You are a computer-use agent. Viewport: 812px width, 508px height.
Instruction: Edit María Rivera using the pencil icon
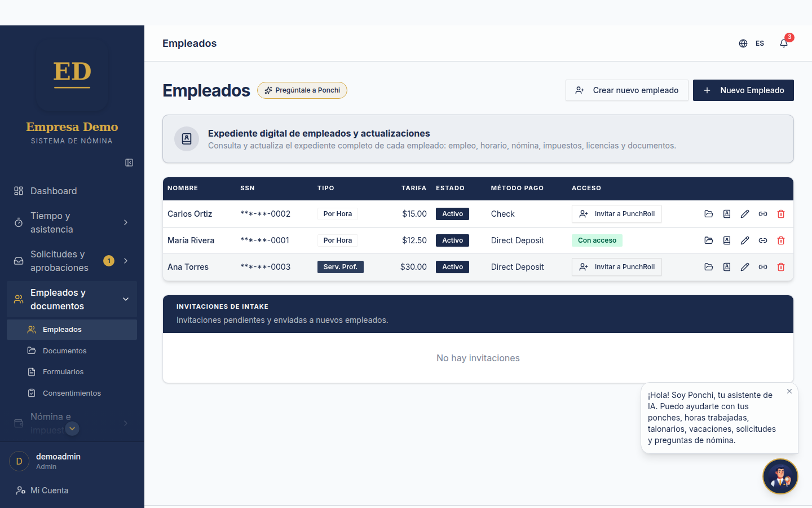pos(745,240)
